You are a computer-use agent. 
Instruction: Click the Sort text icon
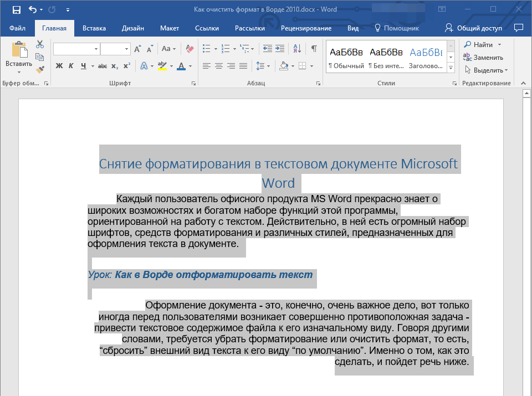(x=297, y=49)
